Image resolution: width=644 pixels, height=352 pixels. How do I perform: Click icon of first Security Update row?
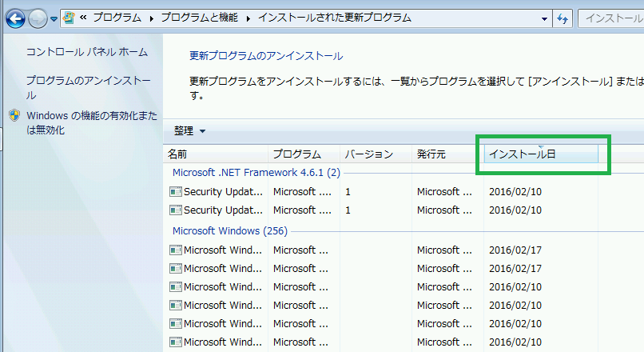[176, 192]
